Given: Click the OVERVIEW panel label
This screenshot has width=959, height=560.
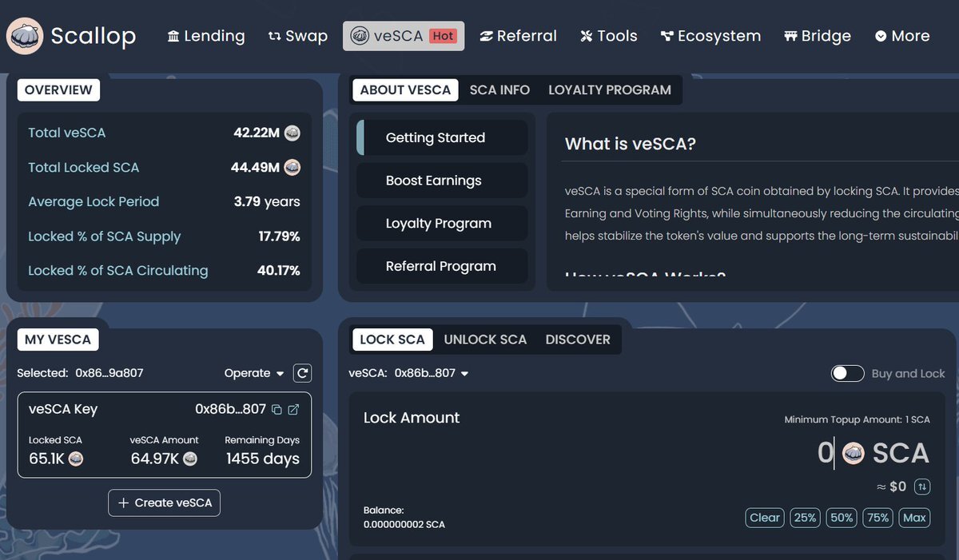Looking at the screenshot, I should click(x=58, y=90).
